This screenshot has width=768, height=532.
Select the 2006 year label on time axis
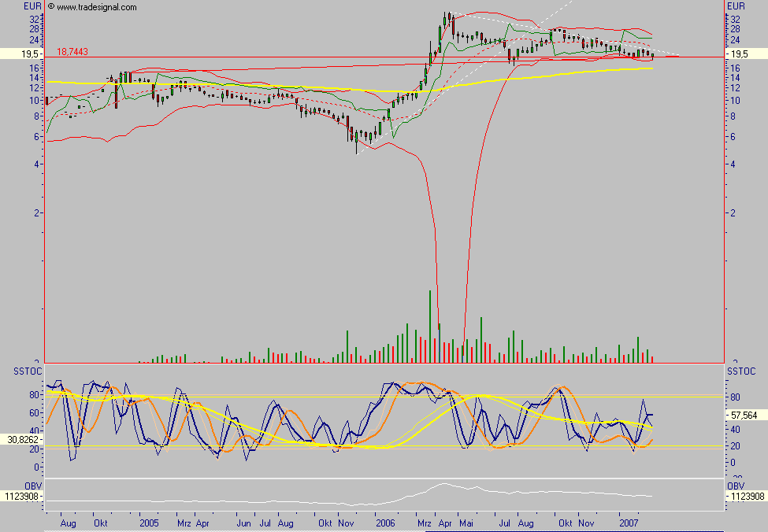coord(387,522)
